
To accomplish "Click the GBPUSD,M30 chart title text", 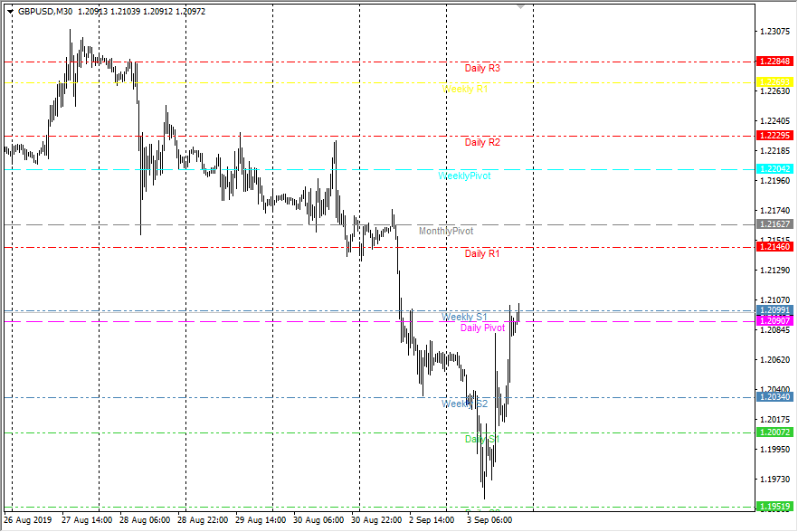I will (46, 12).
